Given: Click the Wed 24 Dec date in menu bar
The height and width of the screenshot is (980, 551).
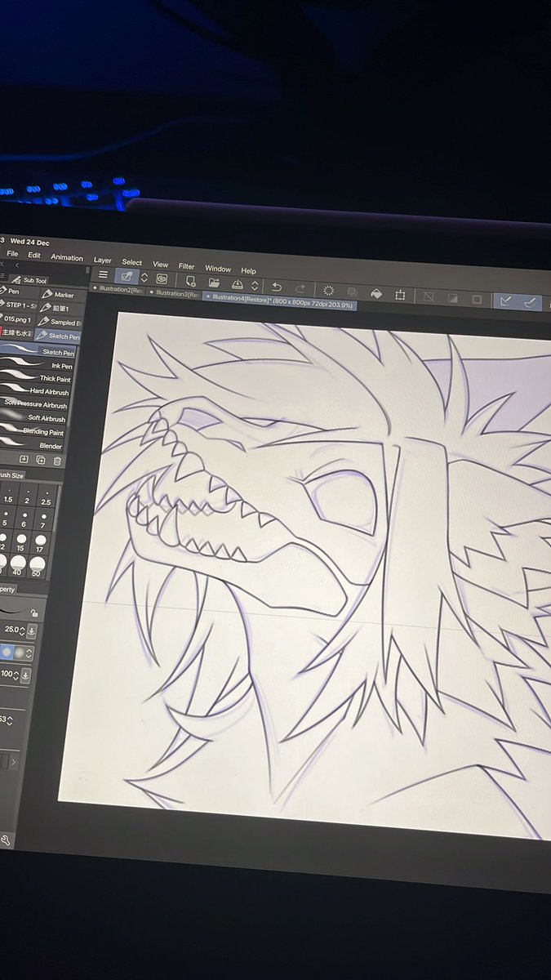Looking at the screenshot, I should point(29,241).
